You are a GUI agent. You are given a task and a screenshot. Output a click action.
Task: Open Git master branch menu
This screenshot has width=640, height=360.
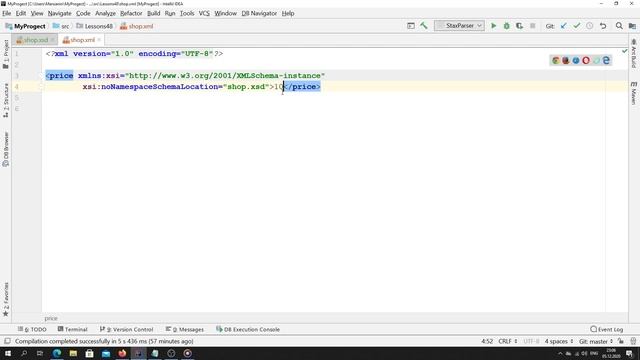click(596, 341)
